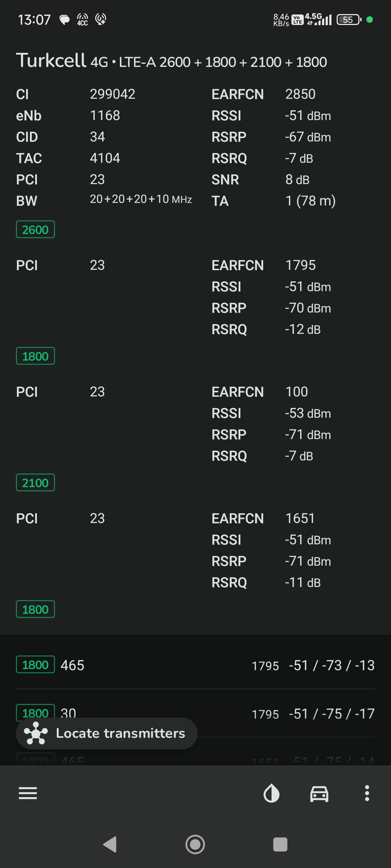Tap the 4CC status bar icon
The height and width of the screenshot is (868, 391).
coord(83,19)
